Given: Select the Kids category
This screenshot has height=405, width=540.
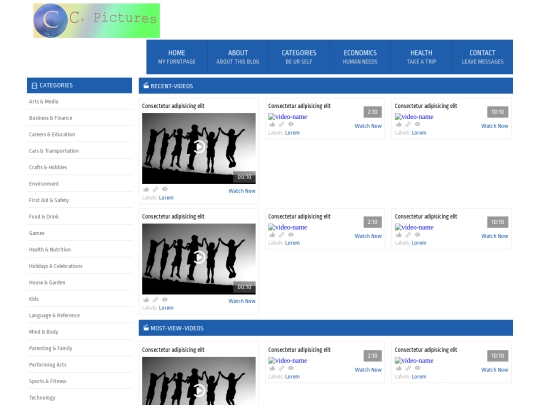Looking at the screenshot, I should pyautogui.click(x=33, y=299).
